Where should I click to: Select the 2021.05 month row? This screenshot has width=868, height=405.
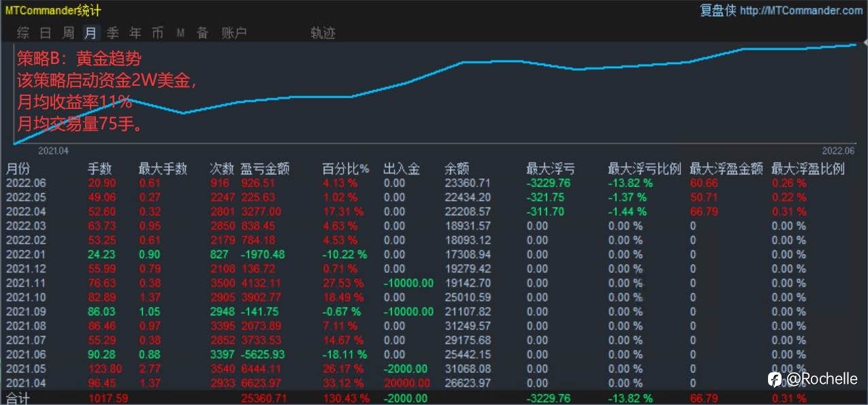pyautogui.click(x=434, y=369)
